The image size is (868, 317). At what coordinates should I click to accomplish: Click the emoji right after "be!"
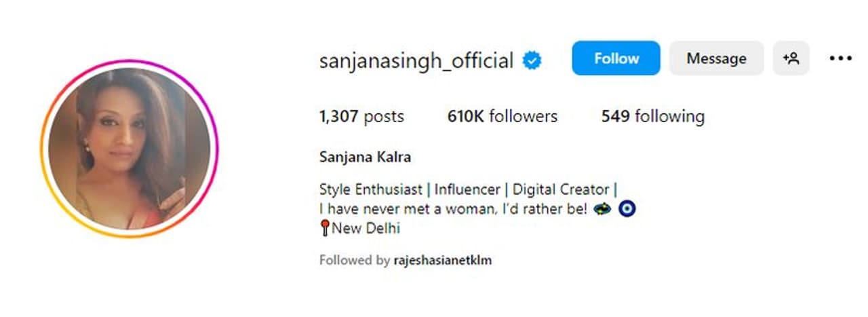602,209
